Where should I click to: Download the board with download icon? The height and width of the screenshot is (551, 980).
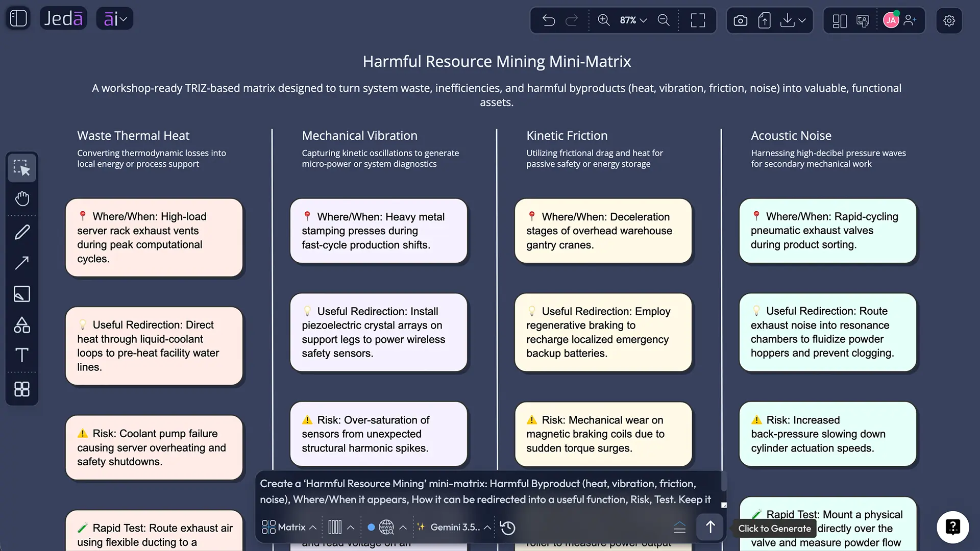pyautogui.click(x=787, y=20)
